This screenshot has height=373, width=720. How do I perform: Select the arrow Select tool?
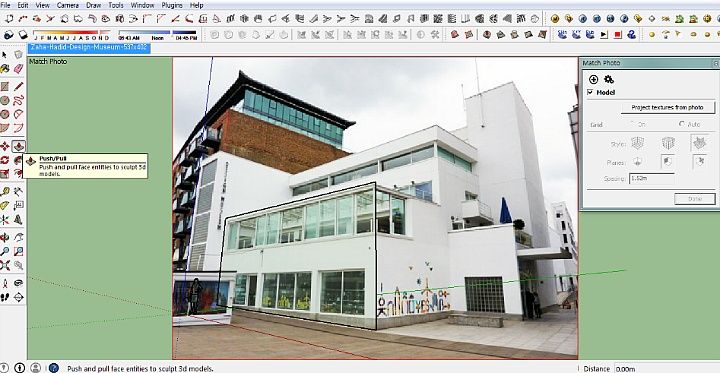(5, 55)
